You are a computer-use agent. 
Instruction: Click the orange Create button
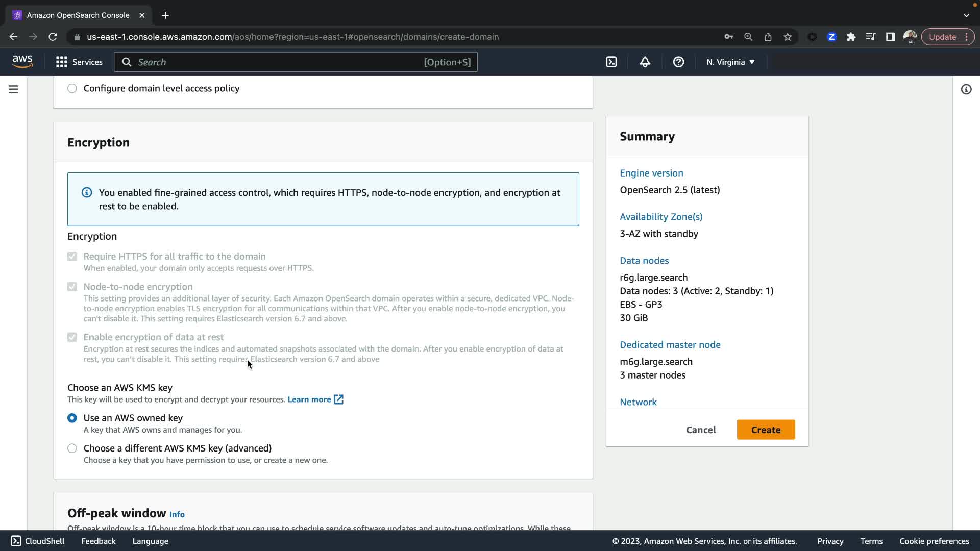pyautogui.click(x=766, y=430)
